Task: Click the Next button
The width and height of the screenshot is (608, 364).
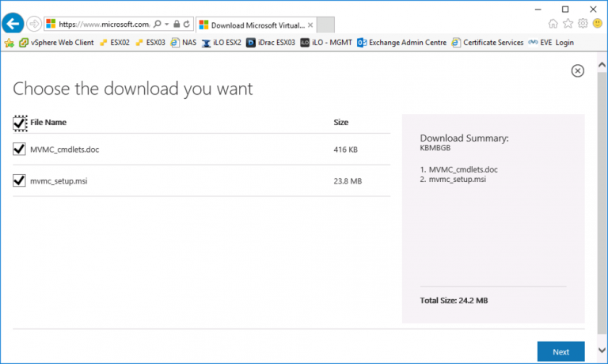Action: pos(560,351)
